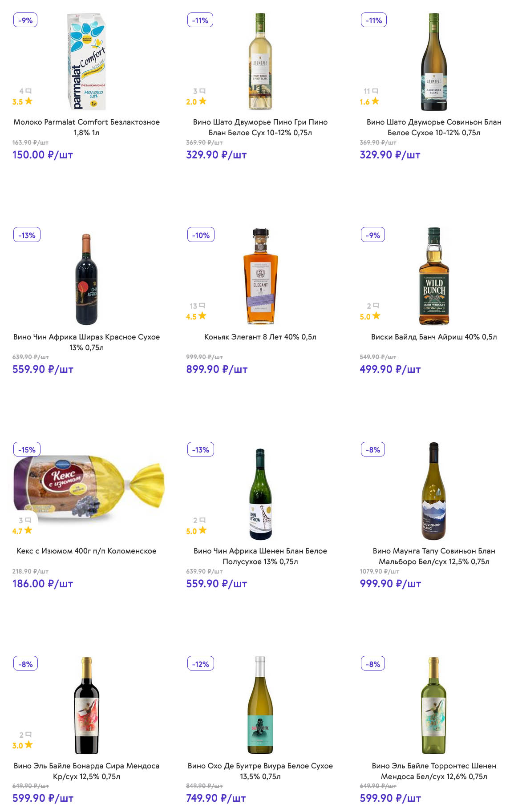Click the star icon beside the 3.0 rating
This screenshot has height=812, width=506.
click(x=29, y=745)
